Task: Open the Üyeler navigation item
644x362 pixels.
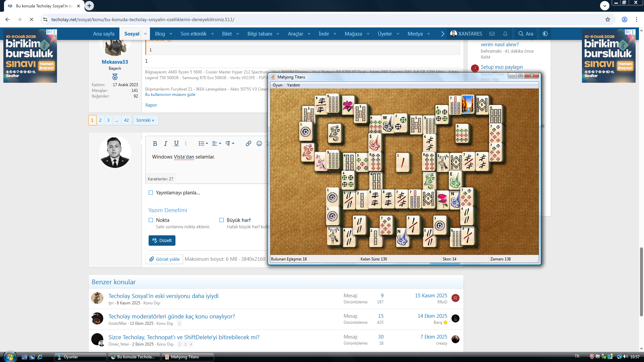Action: pos(385,34)
